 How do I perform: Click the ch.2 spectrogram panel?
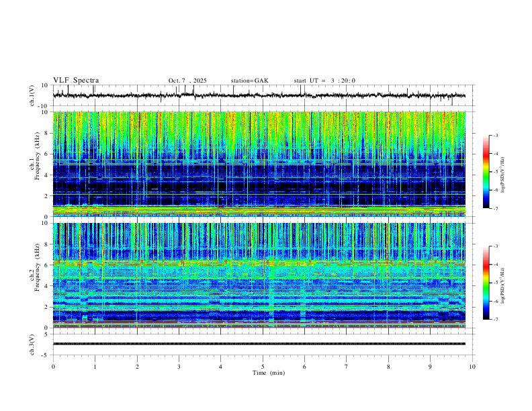(259, 275)
